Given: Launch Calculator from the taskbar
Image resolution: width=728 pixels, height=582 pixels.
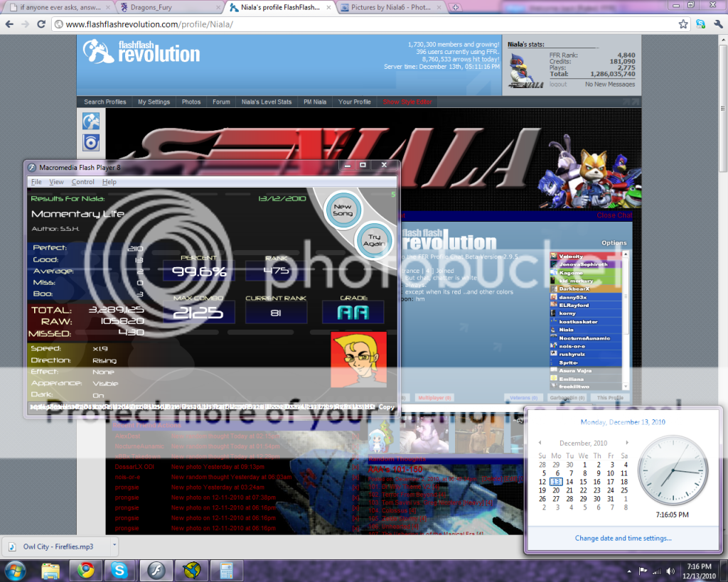Looking at the screenshot, I should [x=227, y=570].
